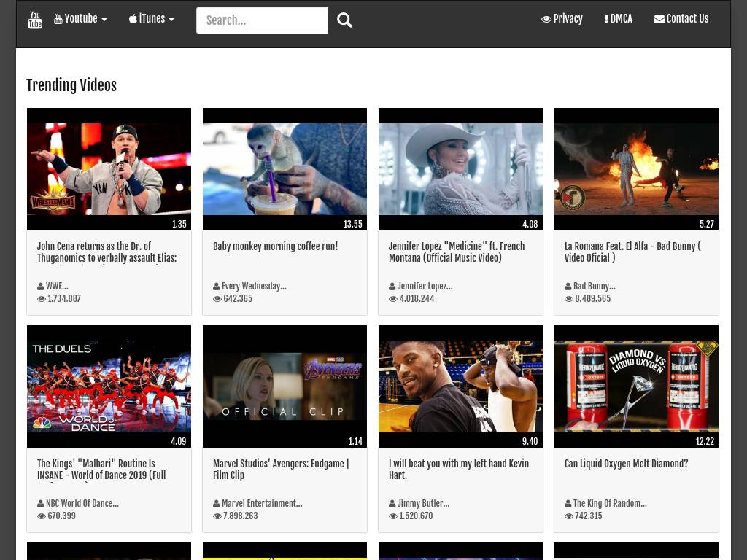Image resolution: width=747 pixels, height=560 pixels.
Task: Click title 'Can Liquid Oxygen Melt Diamond?'
Action: [x=627, y=463]
